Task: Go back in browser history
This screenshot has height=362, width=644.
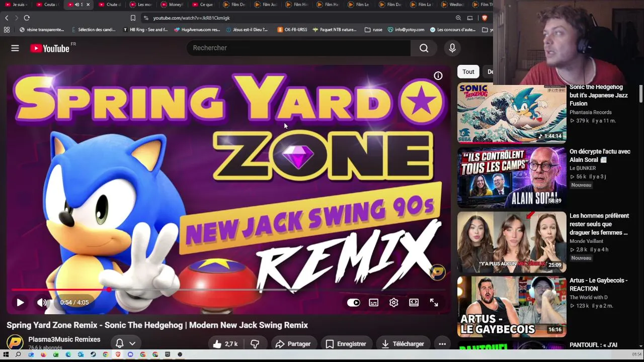Action: (x=7, y=18)
